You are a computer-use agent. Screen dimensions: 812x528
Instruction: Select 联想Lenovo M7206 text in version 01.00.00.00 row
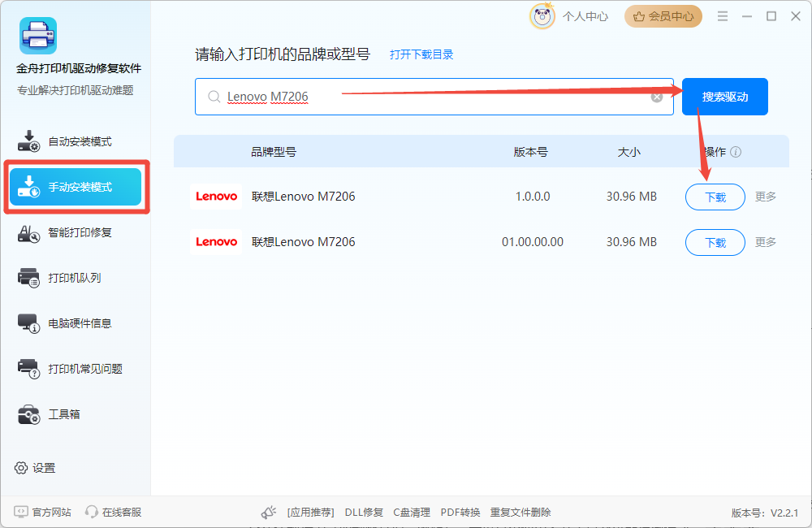(x=304, y=242)
